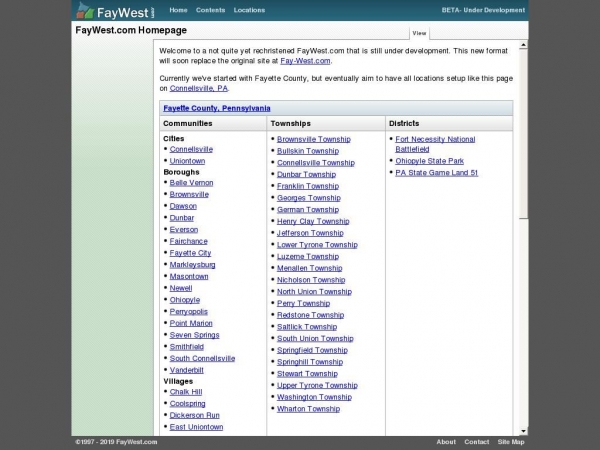Open the Point Marion link

click(x=191, y=323)
